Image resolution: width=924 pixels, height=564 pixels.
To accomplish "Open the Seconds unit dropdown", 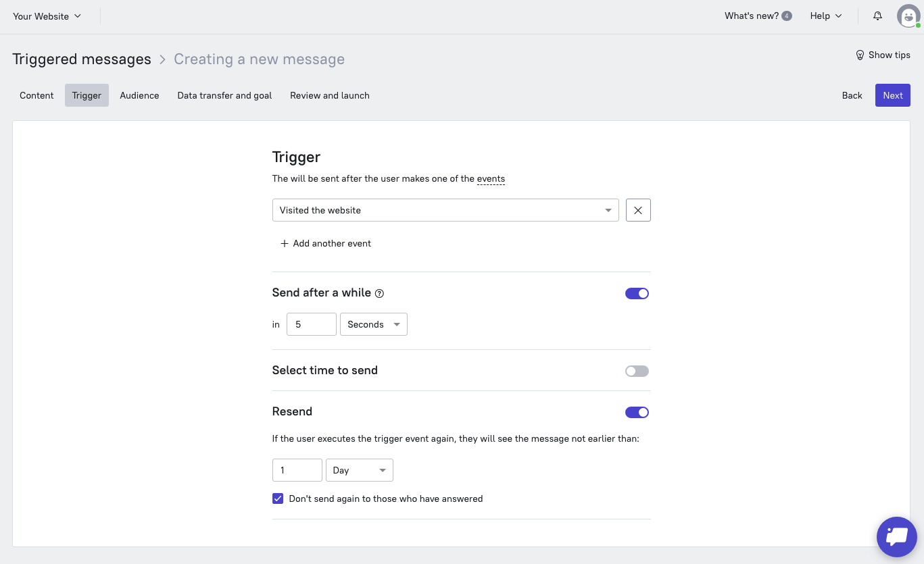I will (x=374, y=324).
